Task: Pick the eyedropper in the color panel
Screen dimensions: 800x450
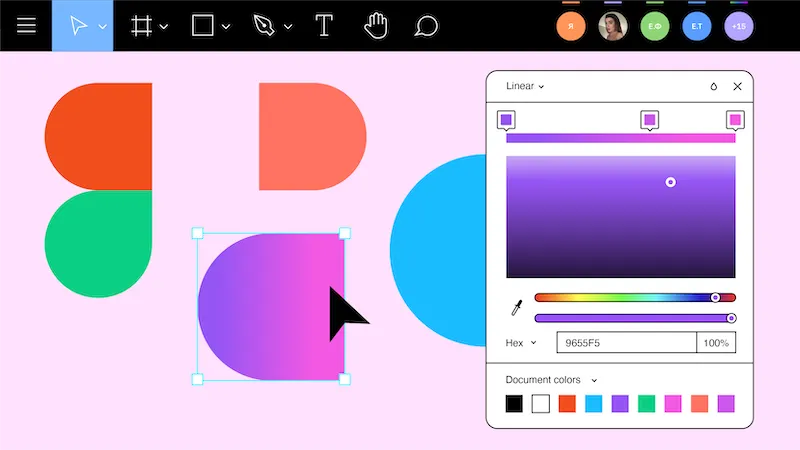Action: pos(517,308)
